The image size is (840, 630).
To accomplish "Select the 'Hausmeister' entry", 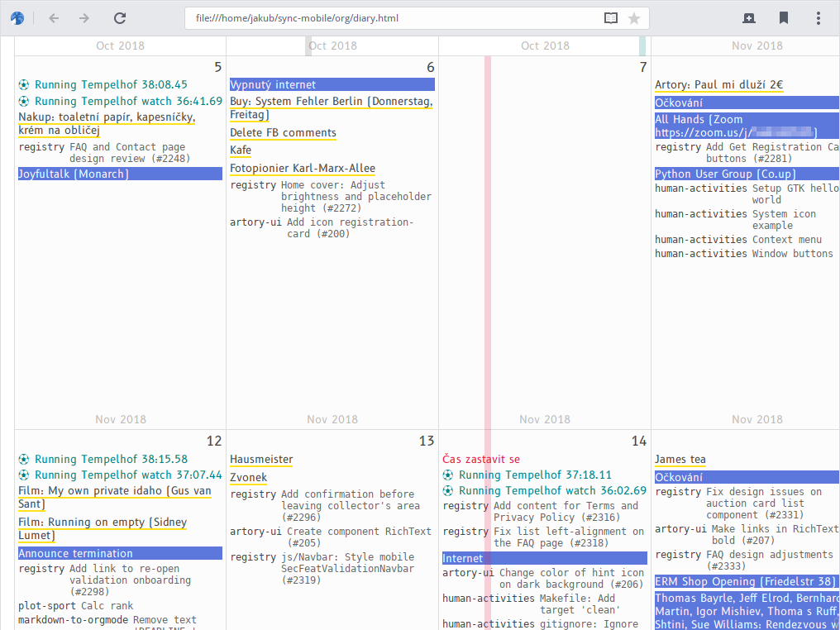I will point(261,460).
